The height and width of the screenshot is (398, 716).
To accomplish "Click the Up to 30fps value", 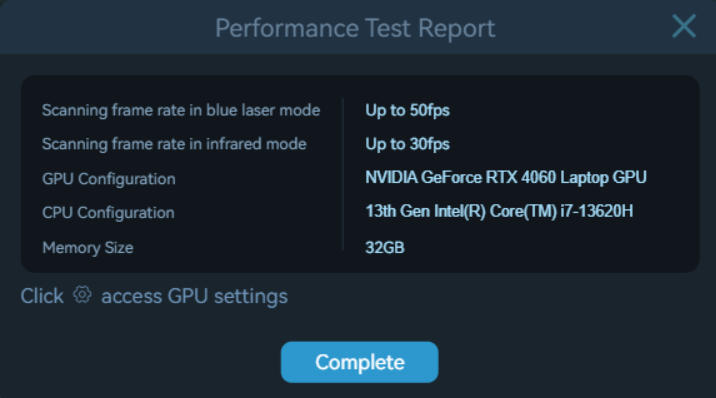I will [x=407, y=144].
